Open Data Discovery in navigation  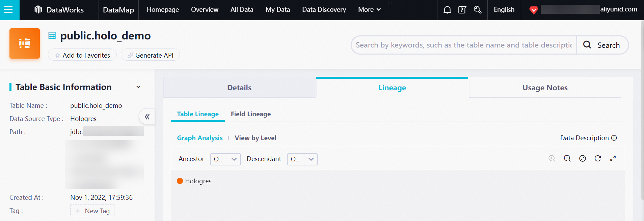pyautogui.click(x=324, y=10)
